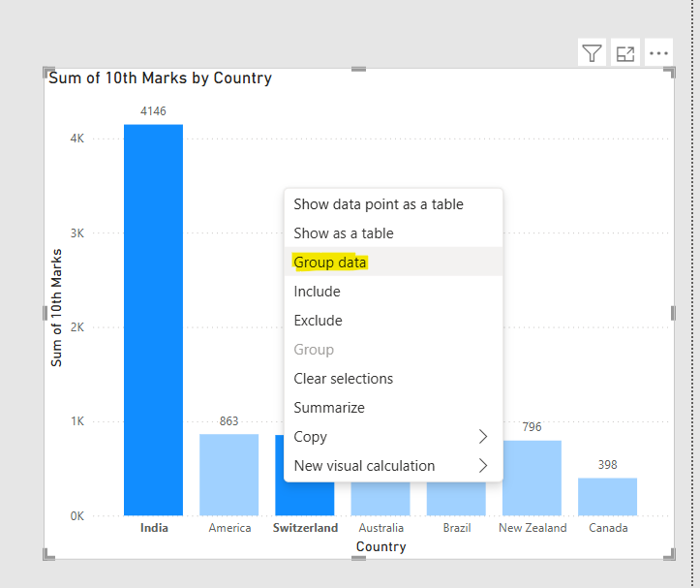Click the right-middle resize handle of the visual
The height and width of the screenshot is (588, 700).
pos(673,313)
